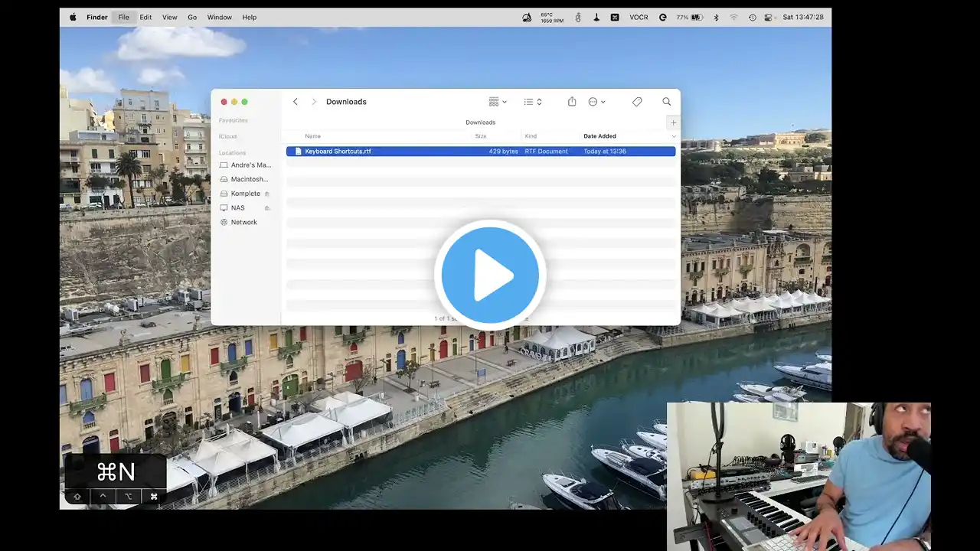
Task: Eject the NAS drive
Action: (x=267, y=208)
